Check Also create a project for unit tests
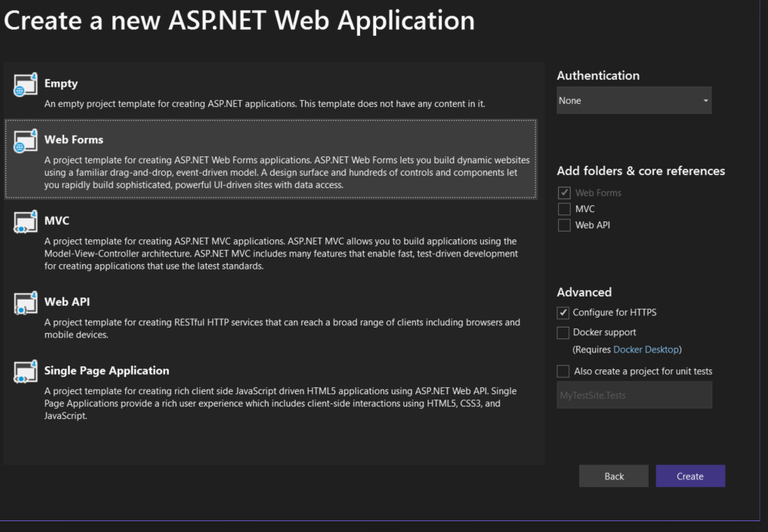Image resolution: width=768 pixels, height=532 pixels. click(x=564, y=372)
